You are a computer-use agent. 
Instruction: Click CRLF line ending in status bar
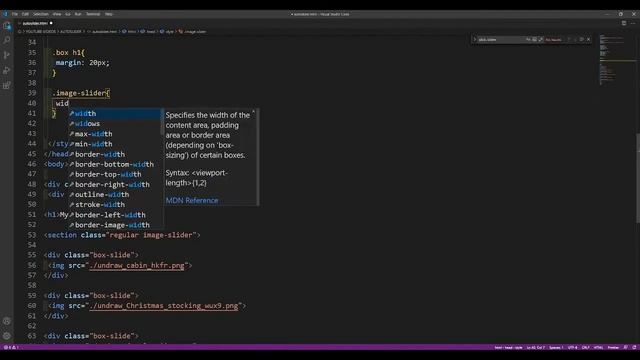click(585, 347)
